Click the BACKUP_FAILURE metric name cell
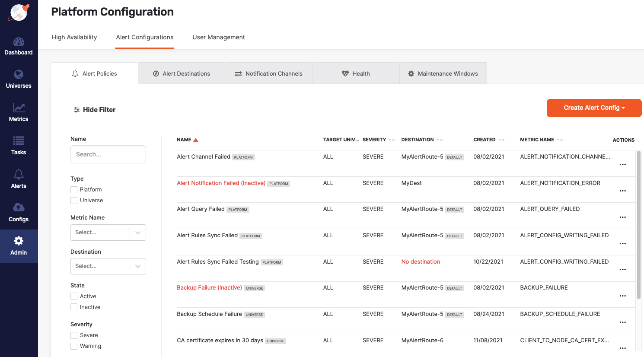The image size is (644, 357). tap(544, 288)
